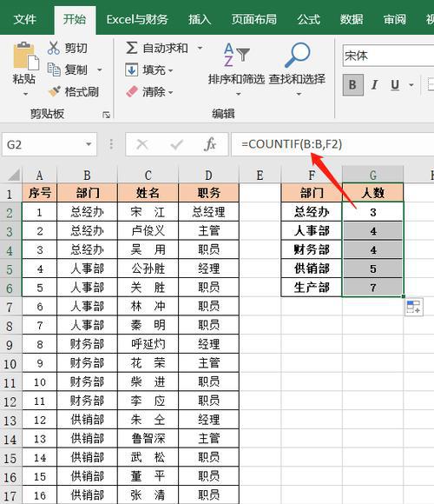The image size is (434, 504).
Task: Click cell G6 showing 7
Action: pos(373,288)
